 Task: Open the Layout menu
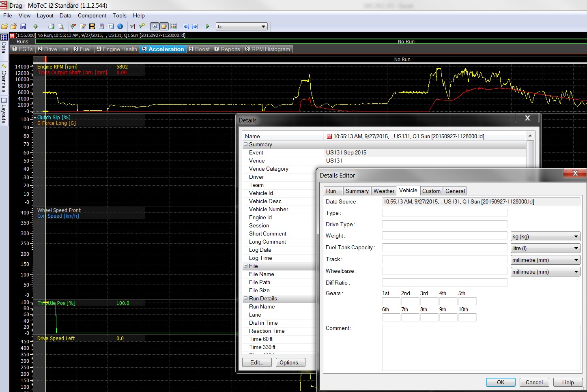45,15
